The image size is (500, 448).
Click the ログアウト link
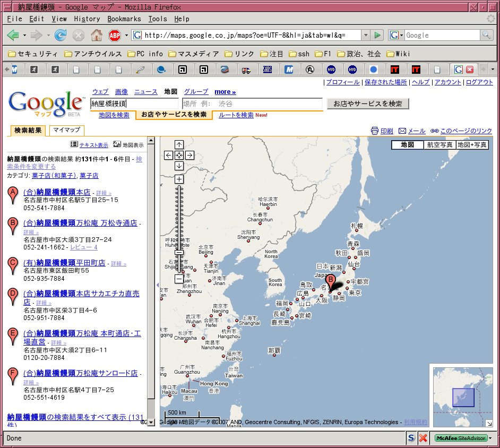[x=479, y=82]
